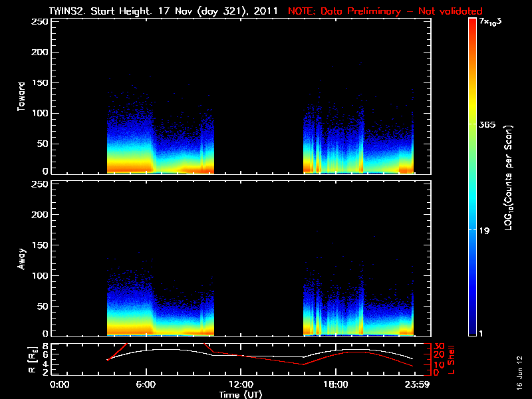Select the 'Toward' panel axis label
Image resolution: width=532 pixels, height=399 pixels.
22,96
